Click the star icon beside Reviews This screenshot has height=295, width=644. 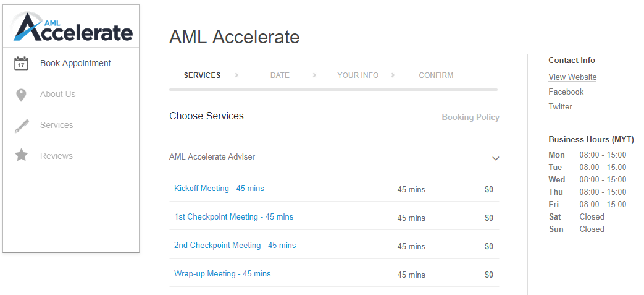tap(21, 155)
